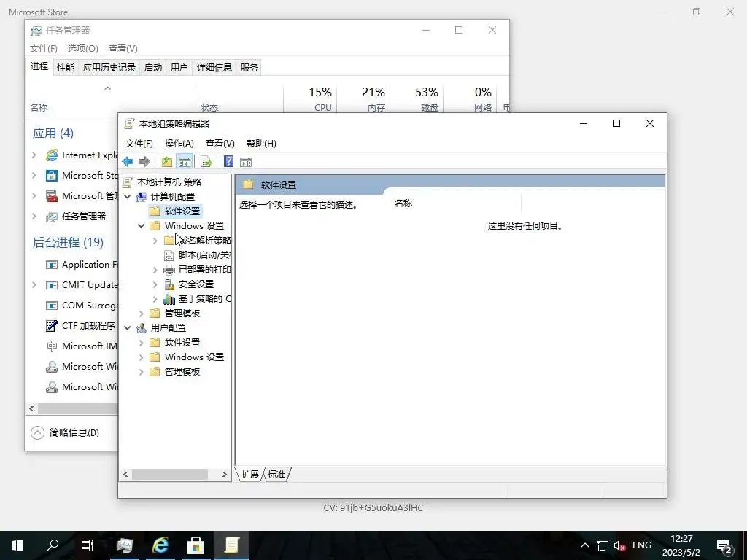Viewport: 747px width, 560px height.
Task: Switch to 用户 tab in Task Manager
Action: click(179, 68)
